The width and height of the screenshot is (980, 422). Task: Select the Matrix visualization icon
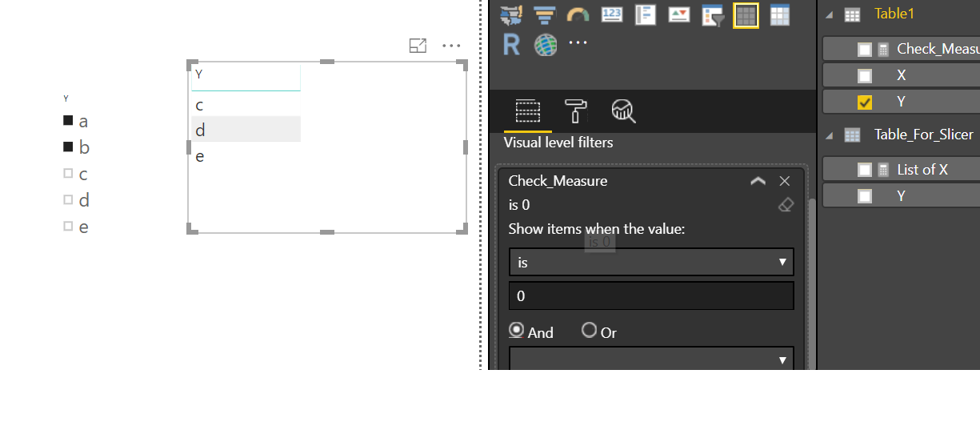pyautogui.click(x=780, y=14)
